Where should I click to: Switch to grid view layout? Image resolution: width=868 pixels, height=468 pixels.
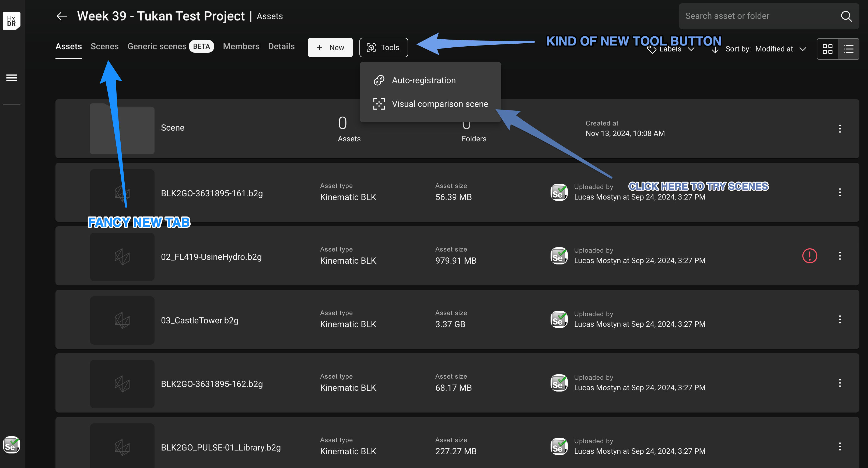[827, 49]
